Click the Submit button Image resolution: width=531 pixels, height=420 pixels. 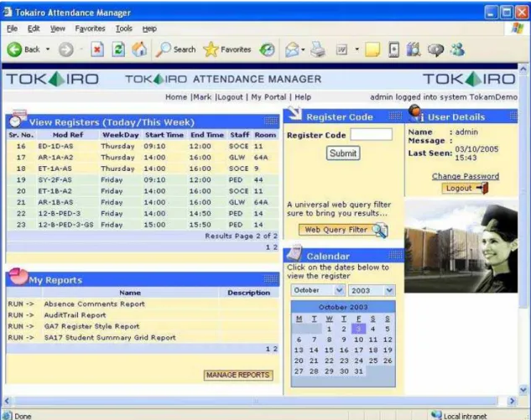[343, 153]
